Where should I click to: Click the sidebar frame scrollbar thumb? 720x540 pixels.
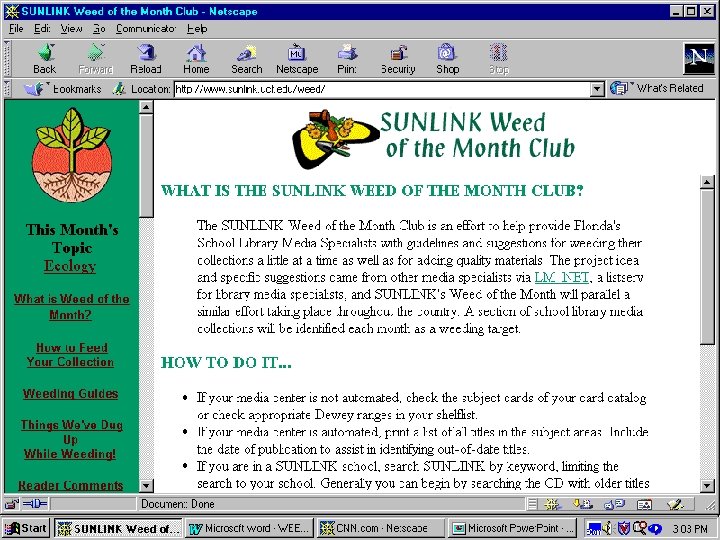(146, 166)
